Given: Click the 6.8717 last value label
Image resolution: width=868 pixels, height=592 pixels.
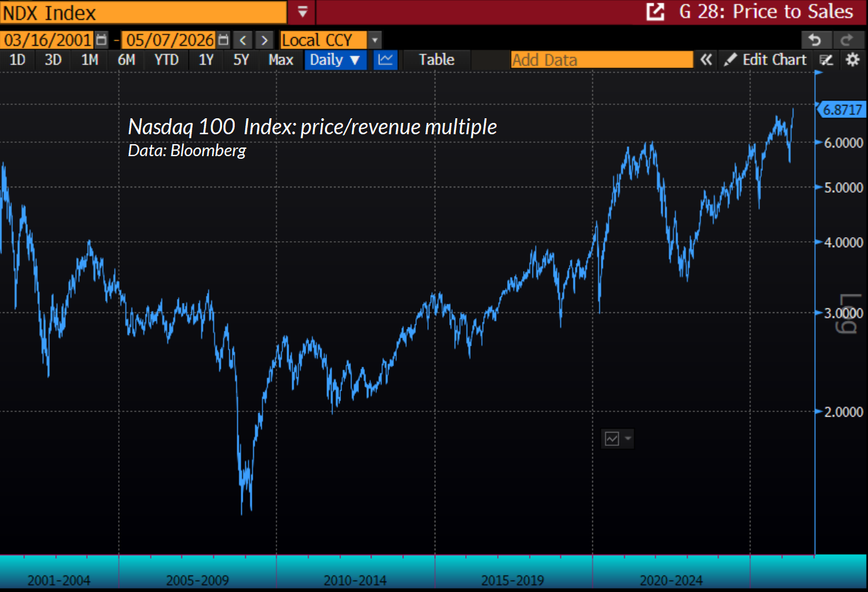Looking at the screenshot, I should click(x=842, y=110).
